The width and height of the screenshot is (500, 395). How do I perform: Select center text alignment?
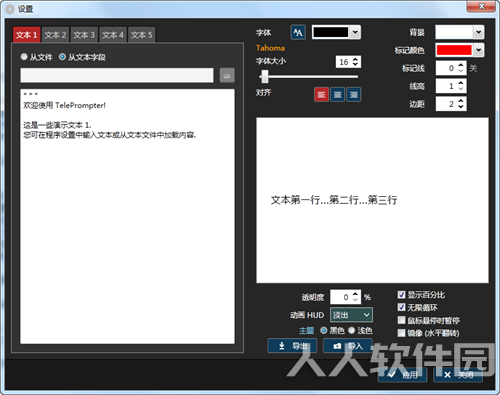(x=337, y=95)
